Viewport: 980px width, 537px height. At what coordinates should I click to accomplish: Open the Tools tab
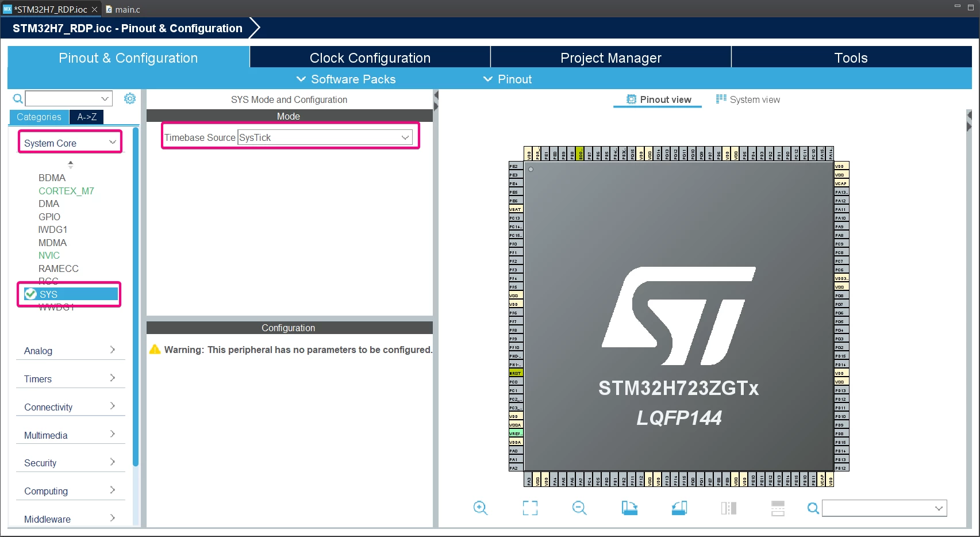pyautogui.click(x=851, y=57)
